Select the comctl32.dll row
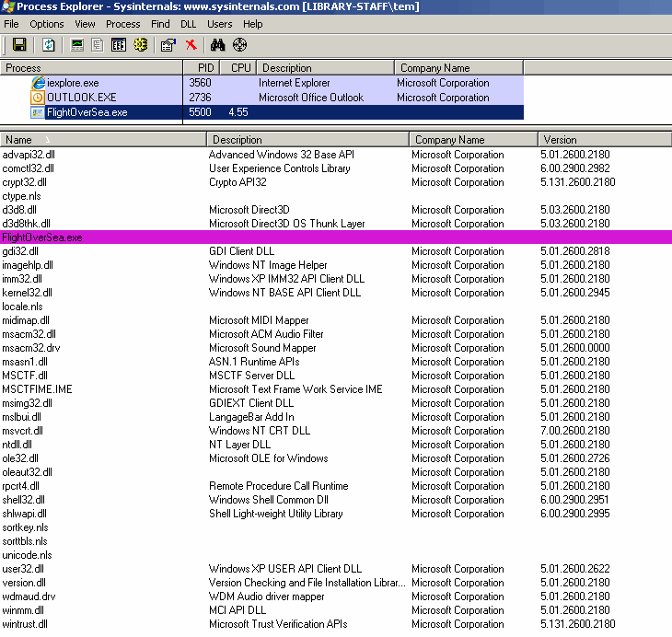This screenshot has height=637, width=672. click(336, 168)
